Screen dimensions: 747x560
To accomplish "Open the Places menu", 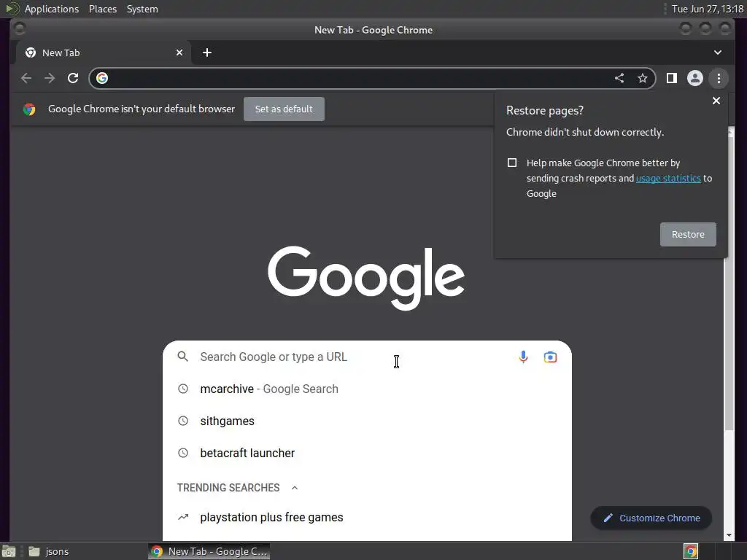I will pyautogui.click(x=102, y=9).
